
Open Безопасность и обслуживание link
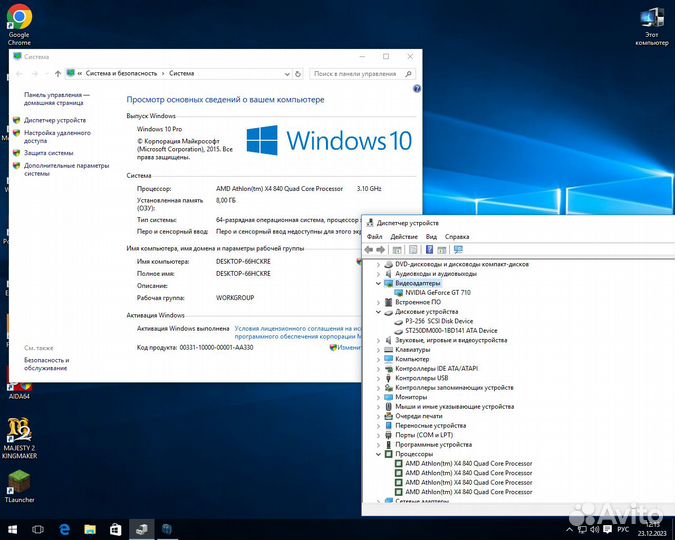(46, 364)
